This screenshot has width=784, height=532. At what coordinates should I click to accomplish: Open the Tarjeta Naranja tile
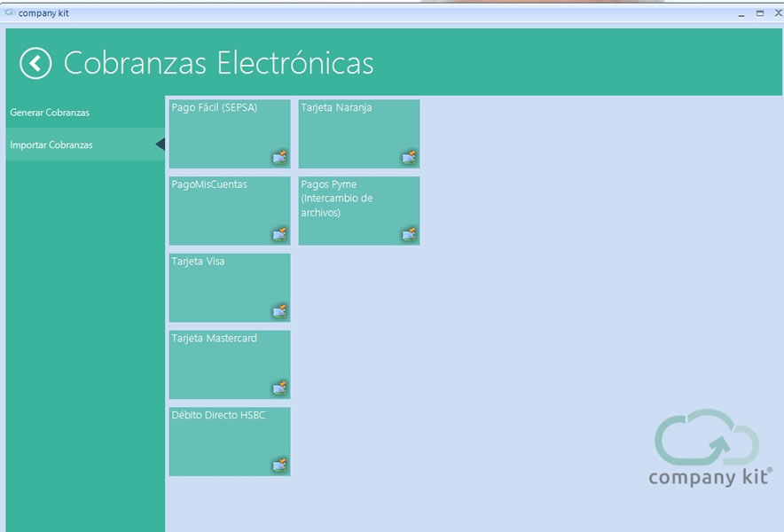point(359,134)
